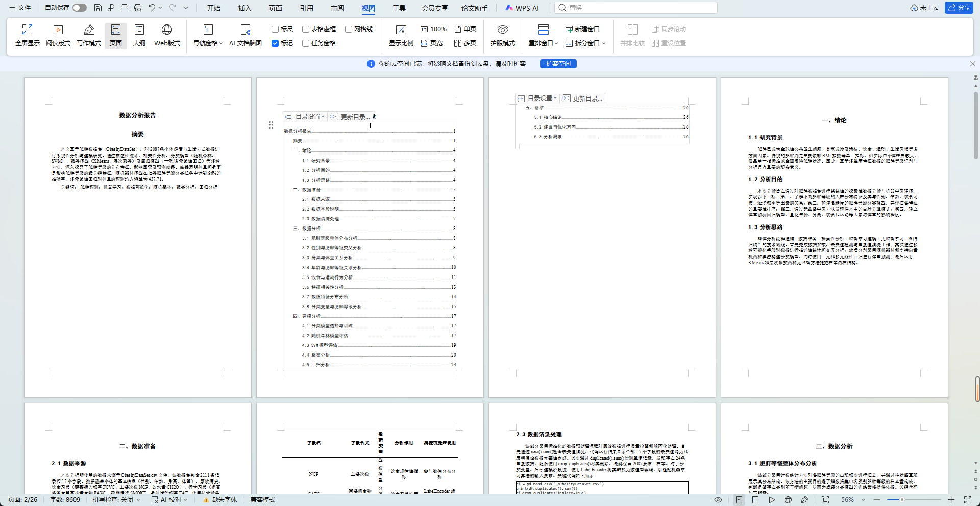980x506 pixels.
Task: Click the zoom in plus button
Action: point(951,500)
